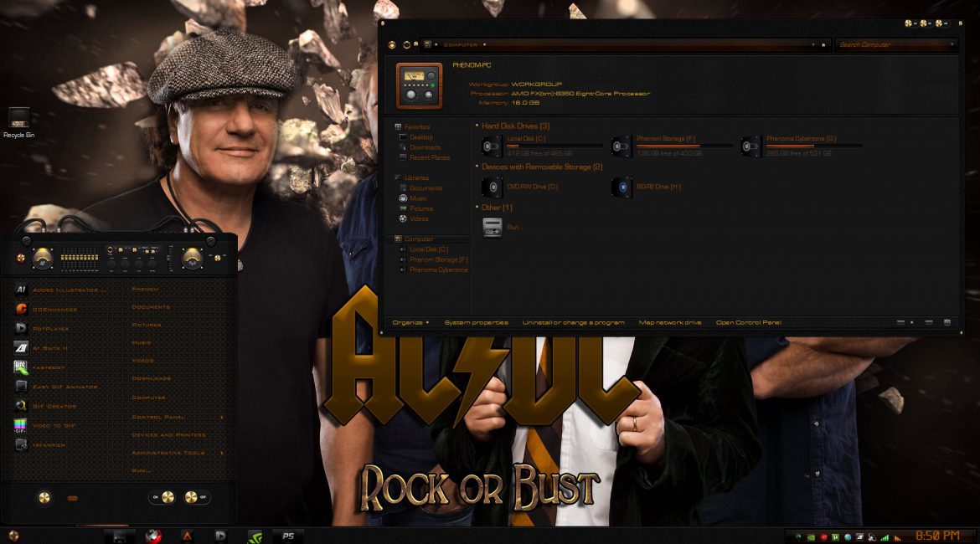Screen dimensions: 980x544
Task: Launch CCEnhancer icon in Start menu
Action: pos(21,309)
